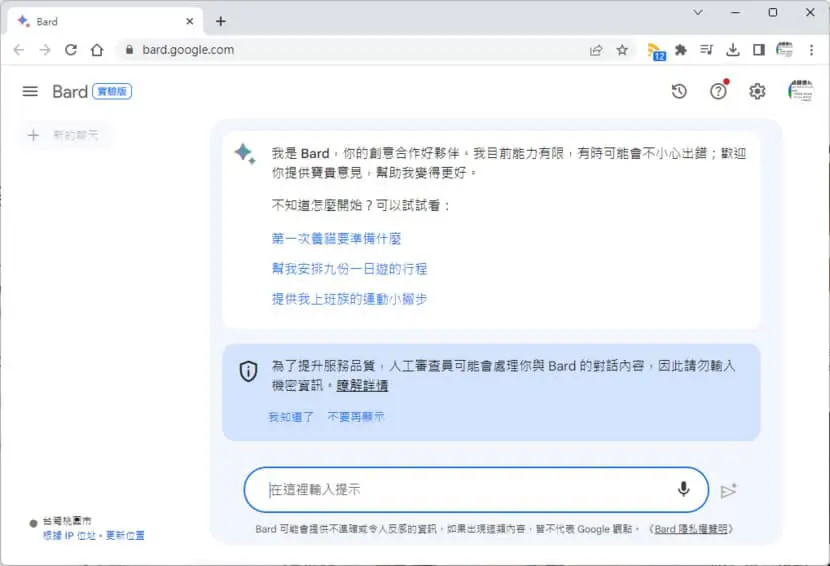Open Bard activity history clock icon

tap(679, 92)
